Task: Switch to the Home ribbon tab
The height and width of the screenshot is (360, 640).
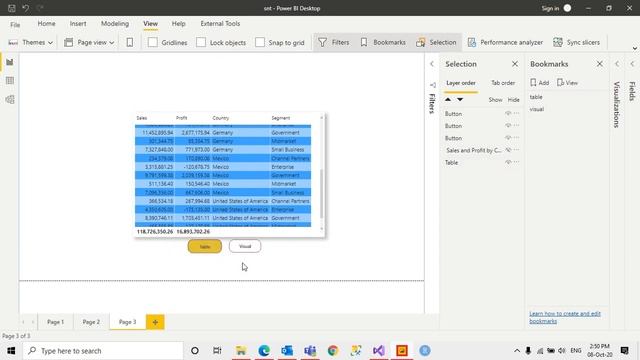Action: click(x=47, y=24)
